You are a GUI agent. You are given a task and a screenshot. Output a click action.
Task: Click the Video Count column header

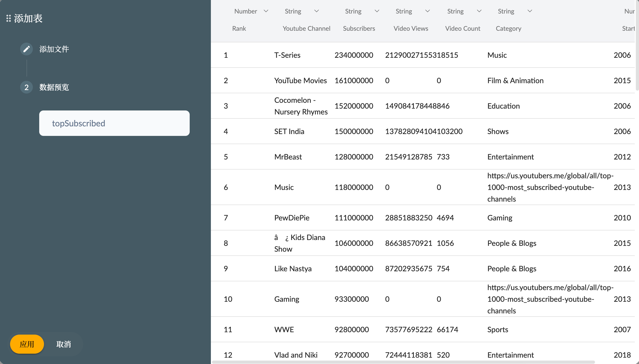coord(463,28)
